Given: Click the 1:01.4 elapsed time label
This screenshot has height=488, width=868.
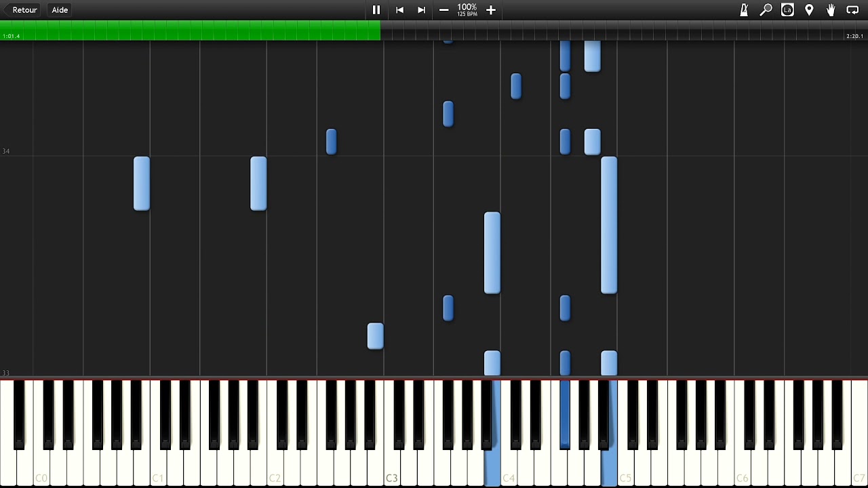Looking at the screenshot, I should click(12, 36).
